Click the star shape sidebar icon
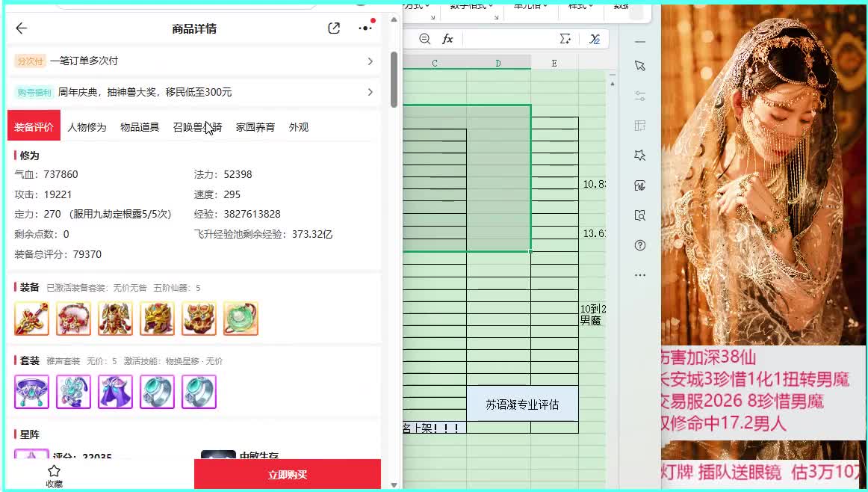868x492 pixels. [x=640, y=156]
